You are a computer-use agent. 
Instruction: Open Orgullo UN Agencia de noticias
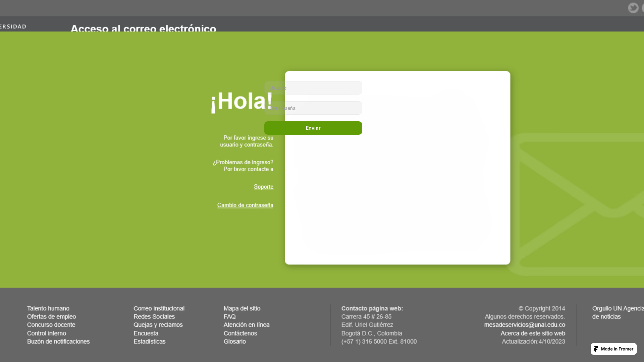click(618, 312)
